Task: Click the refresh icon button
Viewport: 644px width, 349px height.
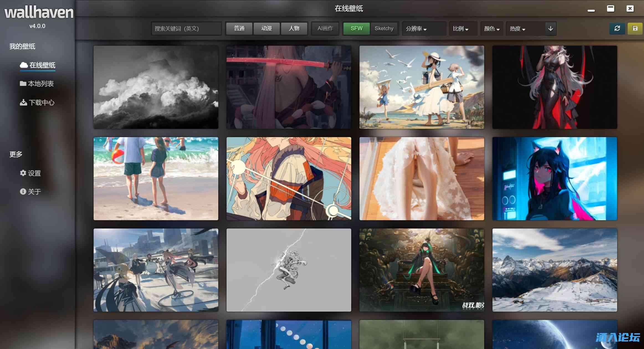Action: [x=617, y=29]
